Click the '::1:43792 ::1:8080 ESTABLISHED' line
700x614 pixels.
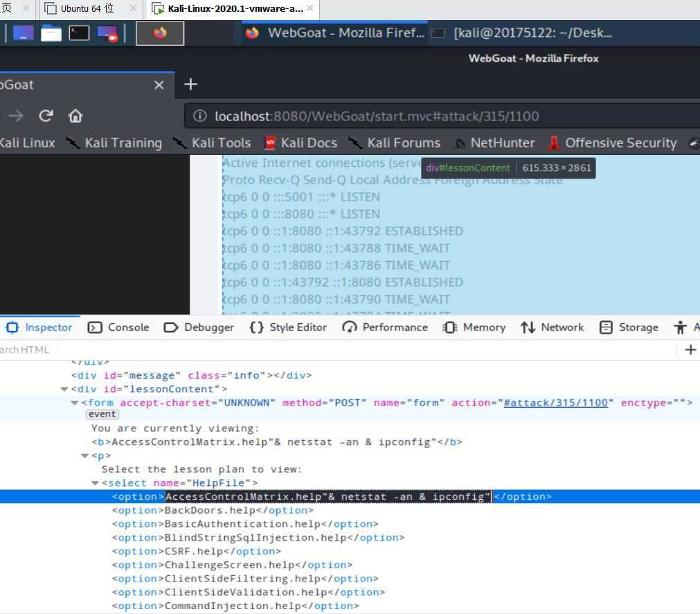click(x=369, y=282)
